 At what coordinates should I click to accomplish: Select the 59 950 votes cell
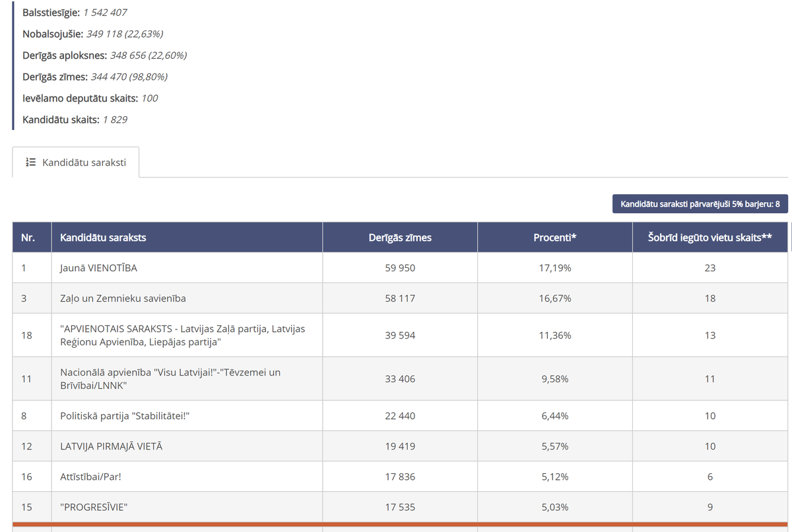[400, 268]
